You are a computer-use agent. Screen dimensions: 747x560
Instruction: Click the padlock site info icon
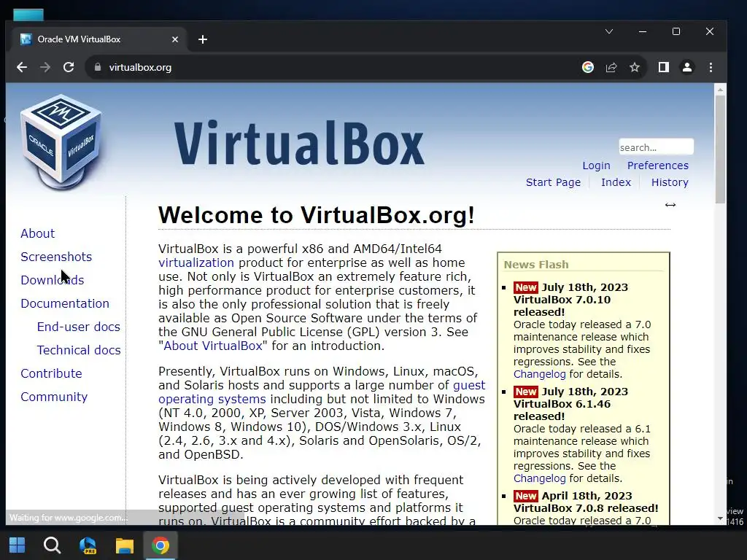tap(98, 67)
